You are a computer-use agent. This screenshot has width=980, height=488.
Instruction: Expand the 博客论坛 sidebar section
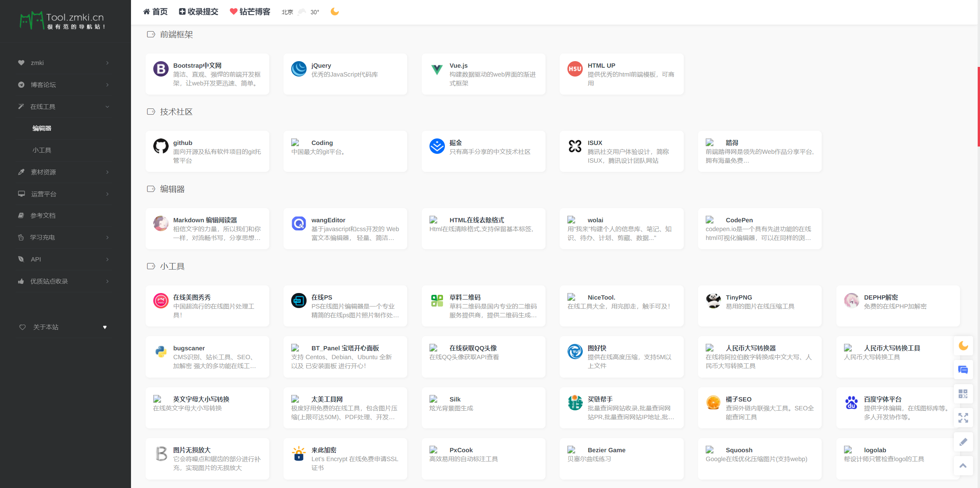63,85
